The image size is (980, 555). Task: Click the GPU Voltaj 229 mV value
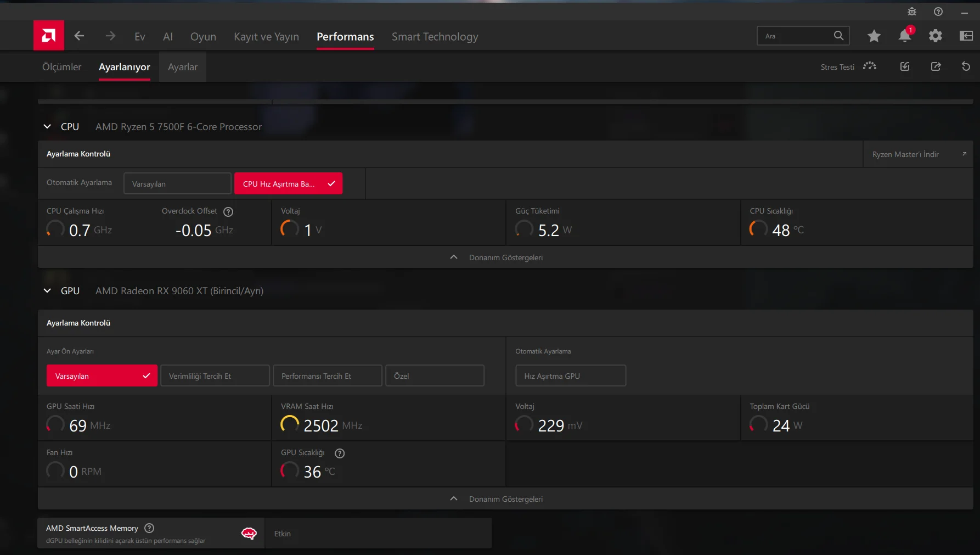point(560,425)
